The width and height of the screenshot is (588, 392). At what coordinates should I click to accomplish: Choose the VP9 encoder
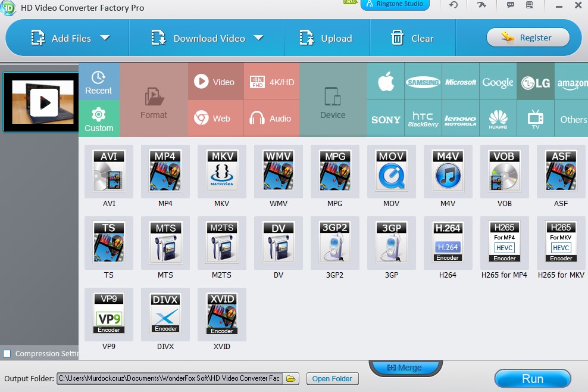click(x=109, y=315)
